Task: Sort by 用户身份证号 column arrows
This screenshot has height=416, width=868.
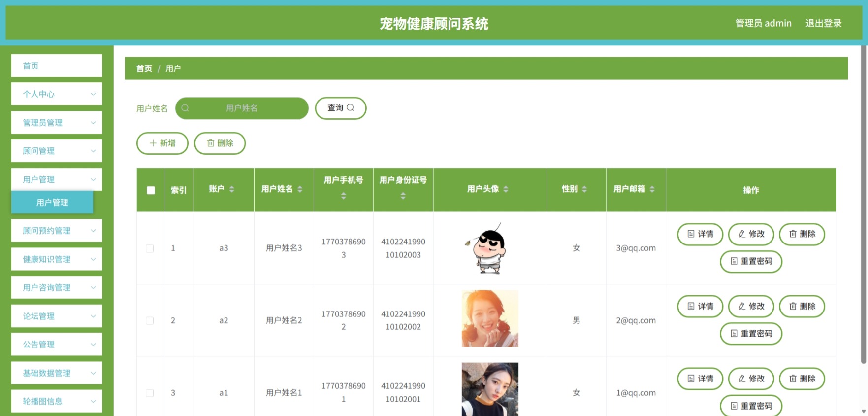Action: point(403,196)
